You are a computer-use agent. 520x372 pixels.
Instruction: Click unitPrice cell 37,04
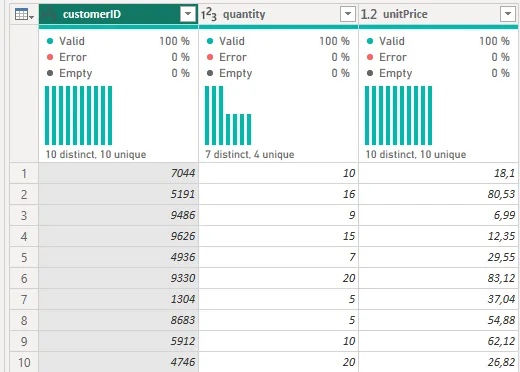point(438,299)
